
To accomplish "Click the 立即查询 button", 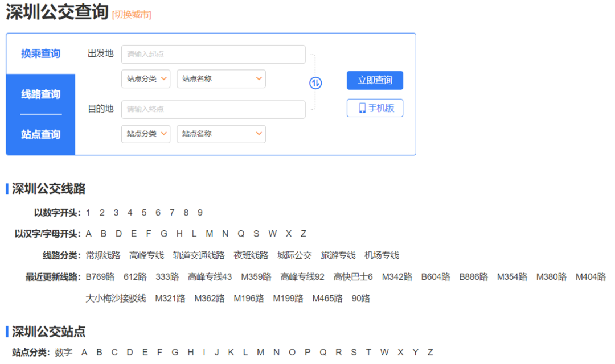I will (375, 80).
